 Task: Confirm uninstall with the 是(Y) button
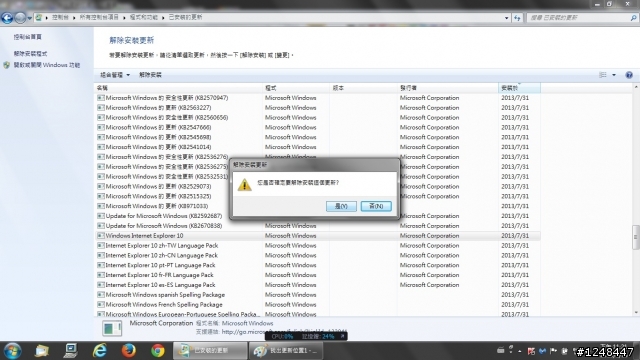point(341,207)
